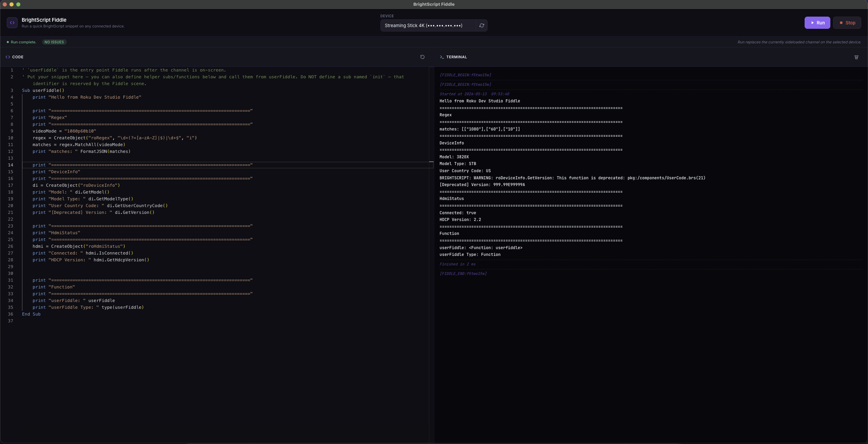Click the DEVICE label above the selector
The image size is (868, 444).
(x=387, y=16)
